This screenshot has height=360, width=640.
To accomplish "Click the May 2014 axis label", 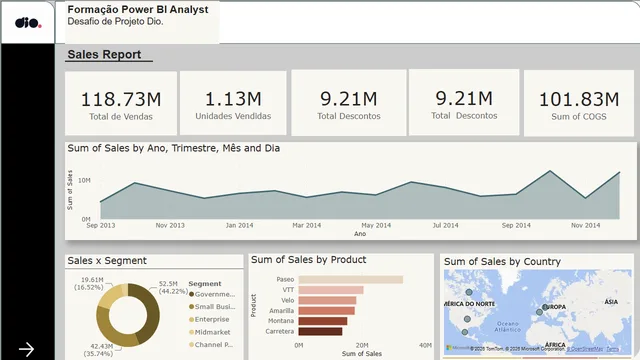I will pos(376,225).
